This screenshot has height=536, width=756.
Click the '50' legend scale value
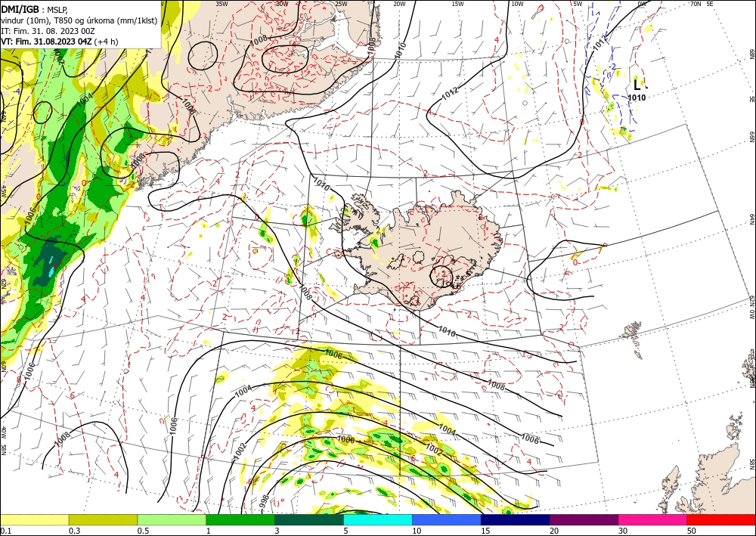point(692,531)
